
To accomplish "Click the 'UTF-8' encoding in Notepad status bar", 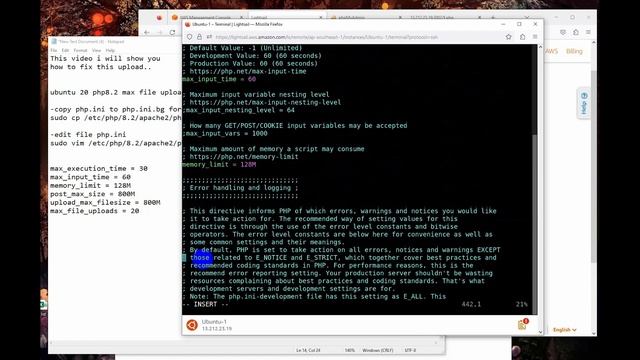I will click(410, 350).
